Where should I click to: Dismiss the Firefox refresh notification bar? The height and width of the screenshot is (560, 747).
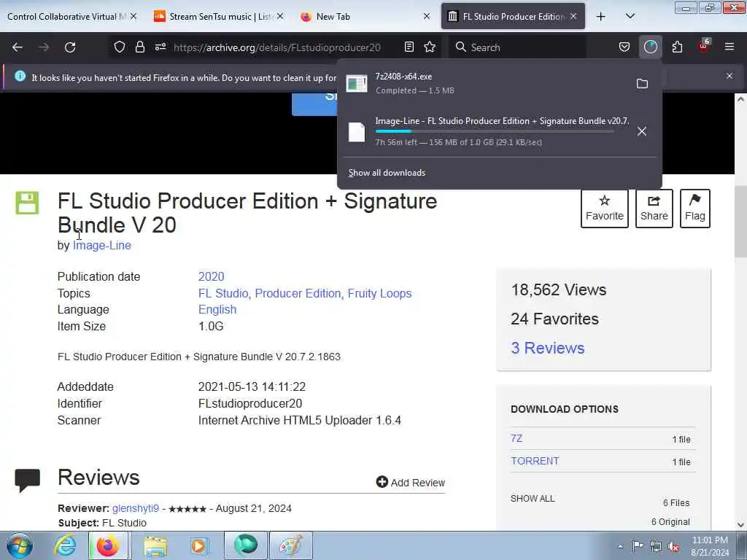pos(729,76)
